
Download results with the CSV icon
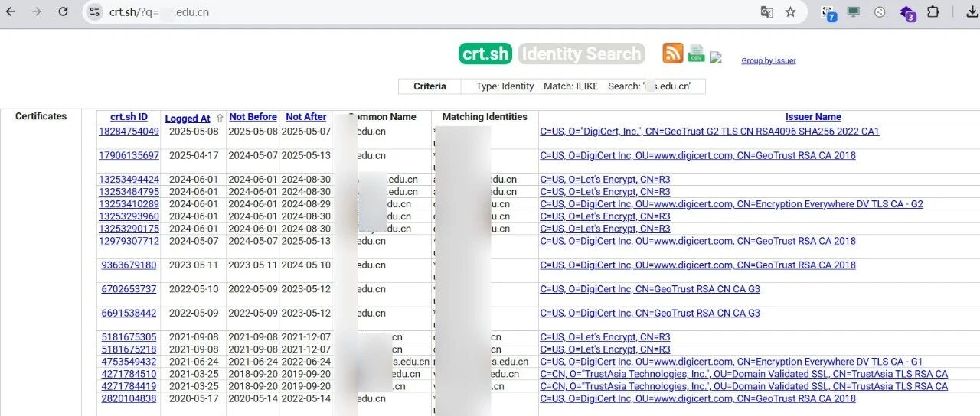[696, 53]
